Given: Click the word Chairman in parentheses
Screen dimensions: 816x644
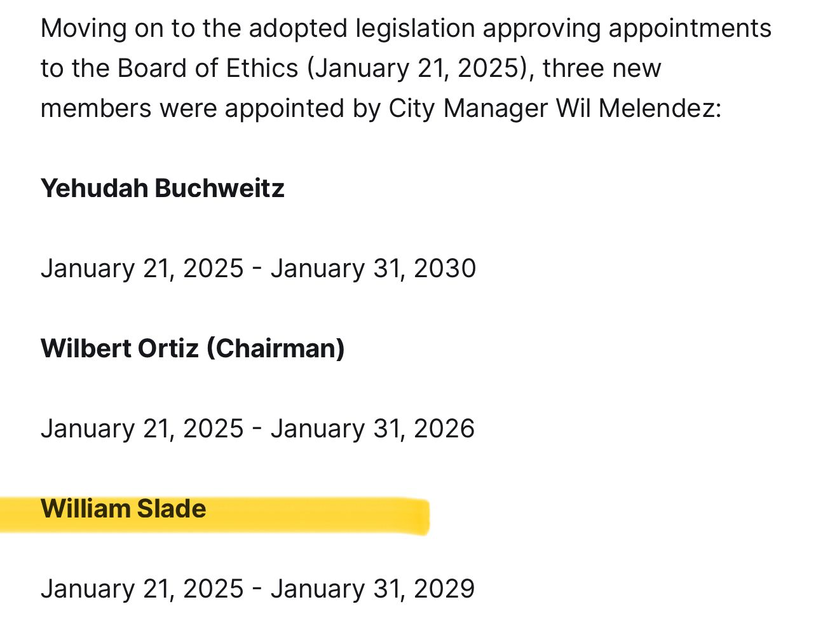Looking at the screenshot, I should tap(275, 348).
